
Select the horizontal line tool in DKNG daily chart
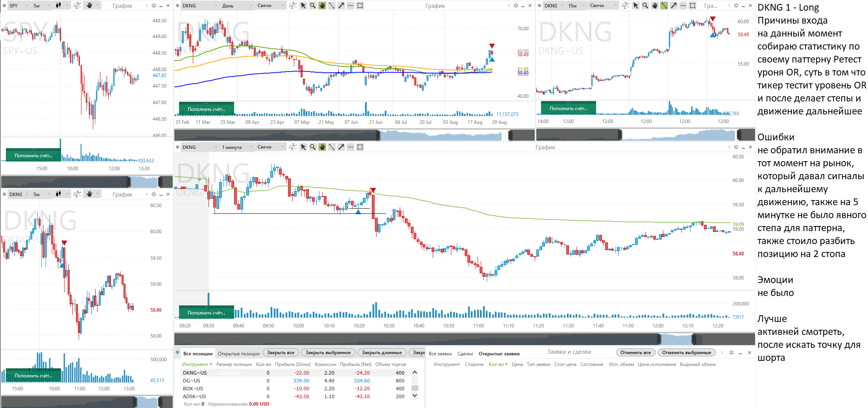click(351, 6)
